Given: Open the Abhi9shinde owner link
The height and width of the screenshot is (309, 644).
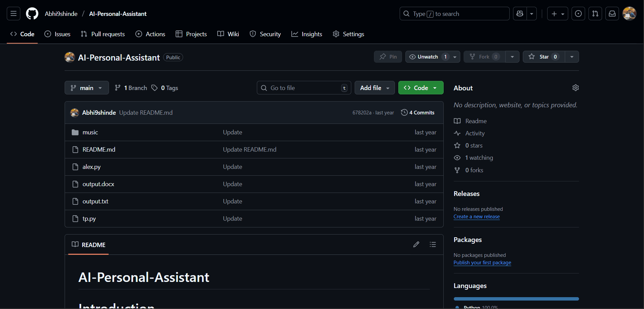Looking at the screenshot, I should click(x=61, y=14).
